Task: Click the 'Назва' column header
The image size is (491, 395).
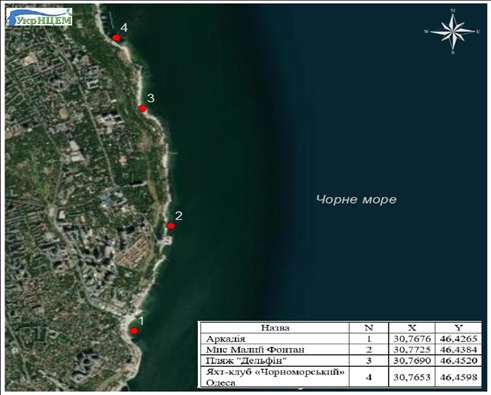Action: pyautogui.click(x=275, y=328)
